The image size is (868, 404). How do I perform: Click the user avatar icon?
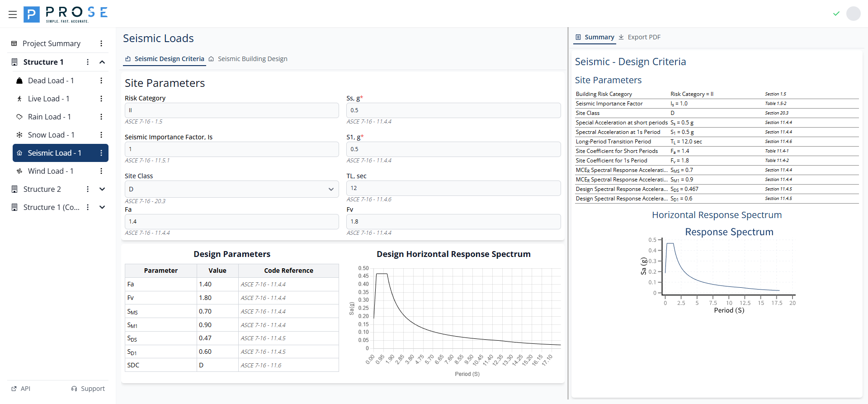pyautogui.click(x=853, y=14)
